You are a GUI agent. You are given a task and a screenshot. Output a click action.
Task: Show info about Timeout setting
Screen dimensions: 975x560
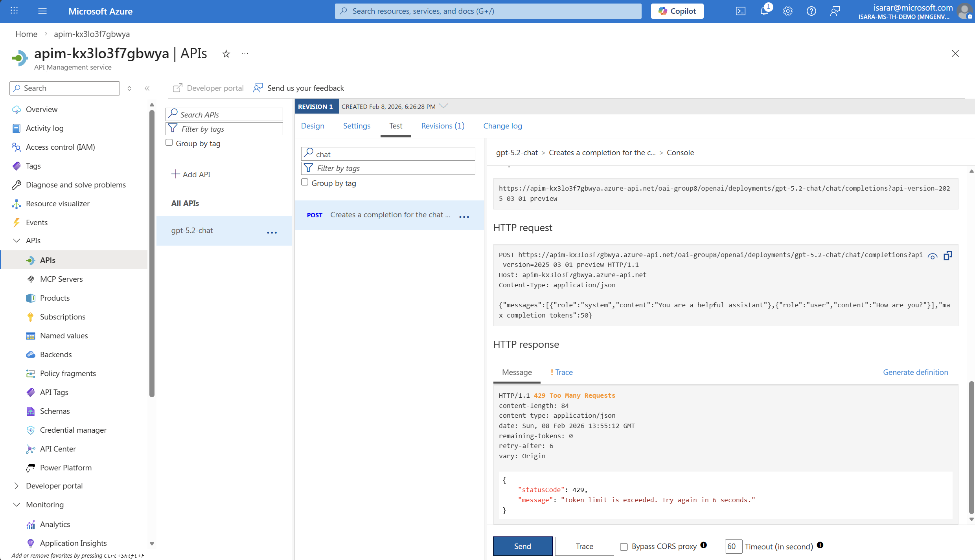coord(820,545)
